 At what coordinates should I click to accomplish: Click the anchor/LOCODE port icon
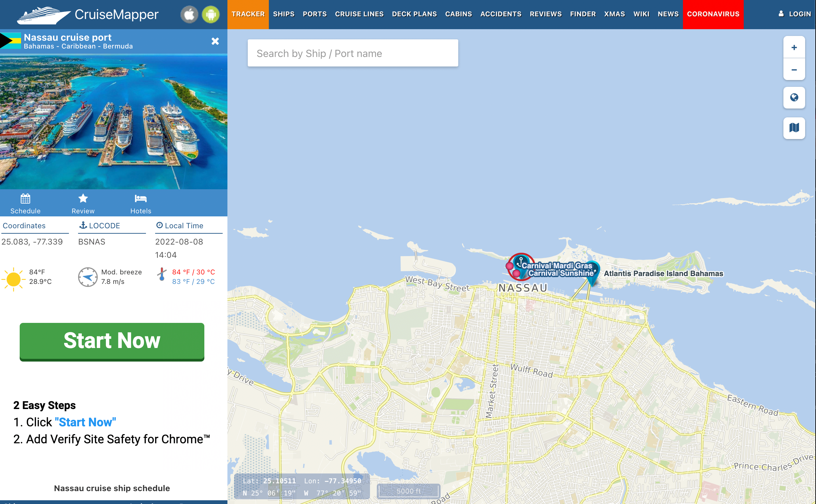(82, 226)
